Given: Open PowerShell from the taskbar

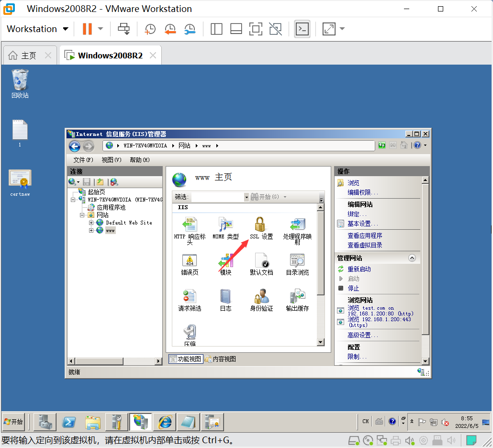Looking at the screenshot, I should point(69,422).
